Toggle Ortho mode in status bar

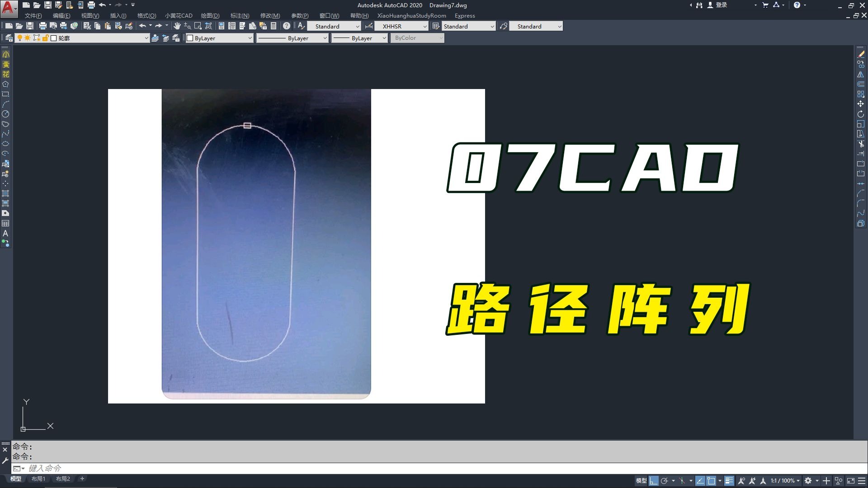tap(654, 481)
